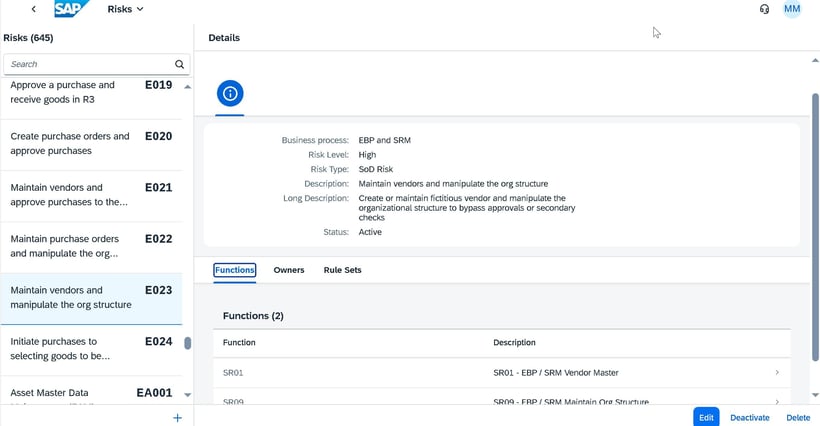Select the Functions tab

tap(235, 270)
